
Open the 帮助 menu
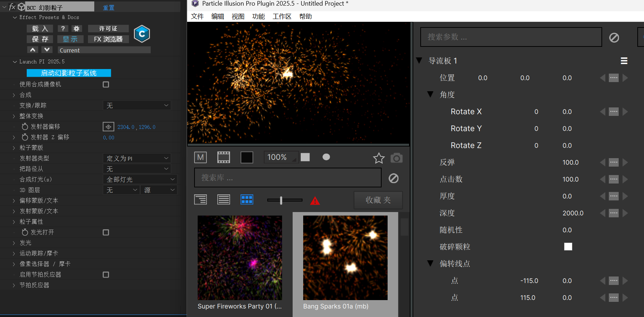(x=306, y=17)
